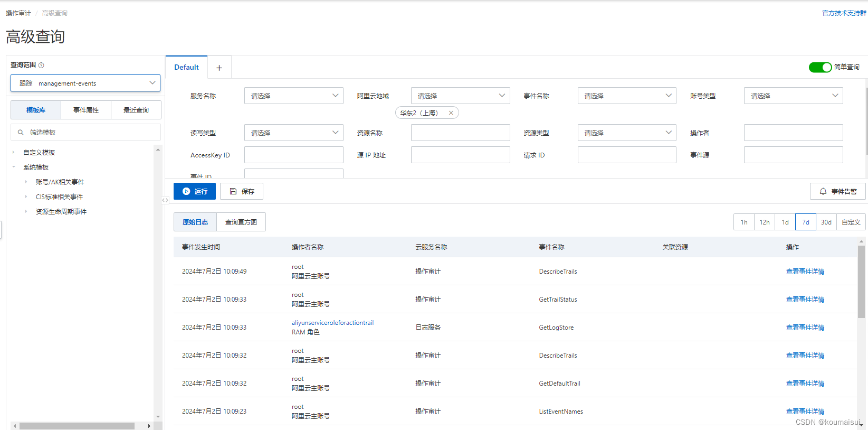This screenshot has width=868, height=430.
Task: Toggle the 简单查询 switch
Action: coord(820,67)
